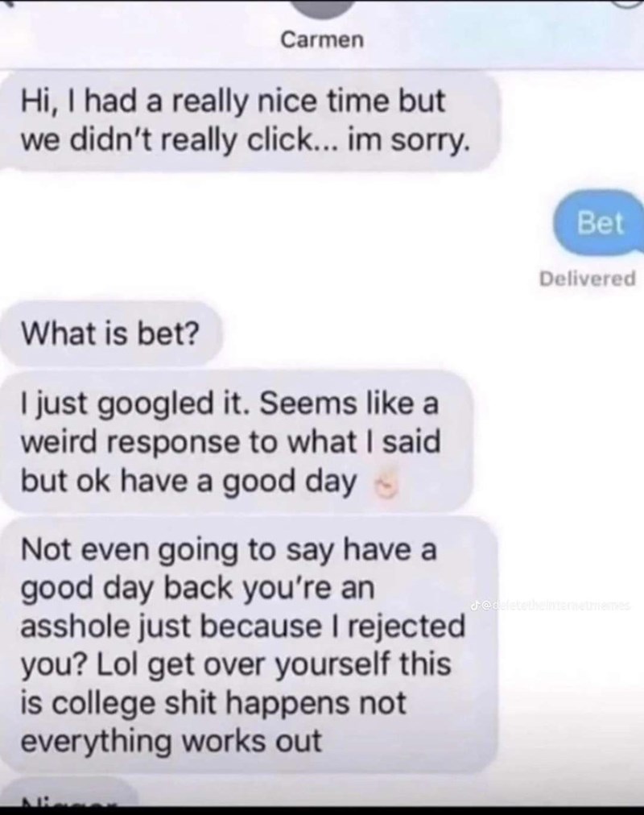This screenshot has width=644, height=815.
Task: Tap 'I just googled it. Seems like a' line
Action: click(x=229, y=403)
